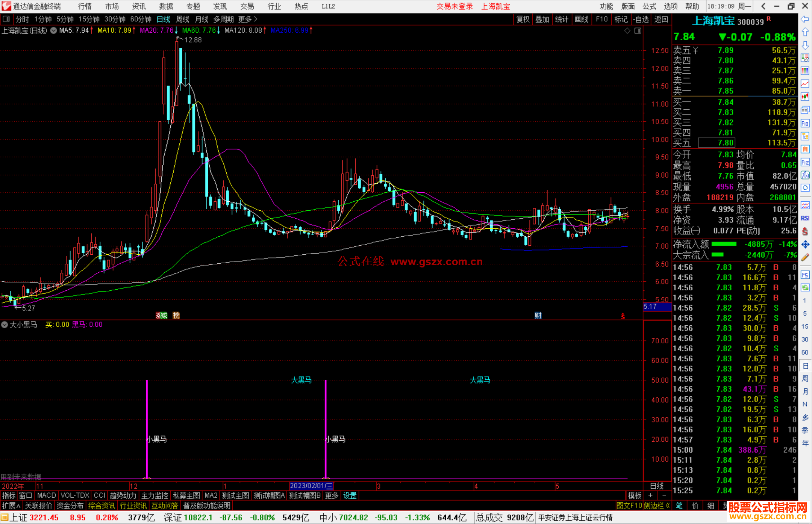Click the FS sidebar icon
Image resolution: width=812 pixels, height=524 pixels.
pos(805,275)
